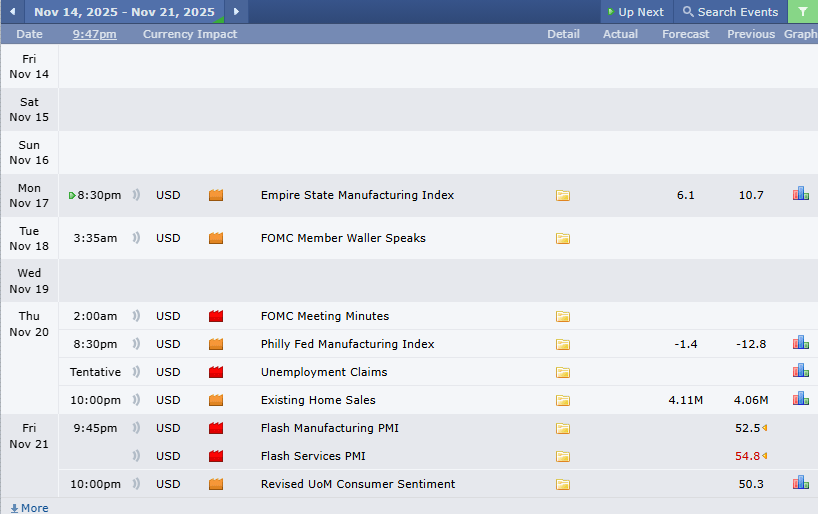
Task: Toggle alert bell for FOMC Member Waller Speaks
Action: [x=136, y=238]
